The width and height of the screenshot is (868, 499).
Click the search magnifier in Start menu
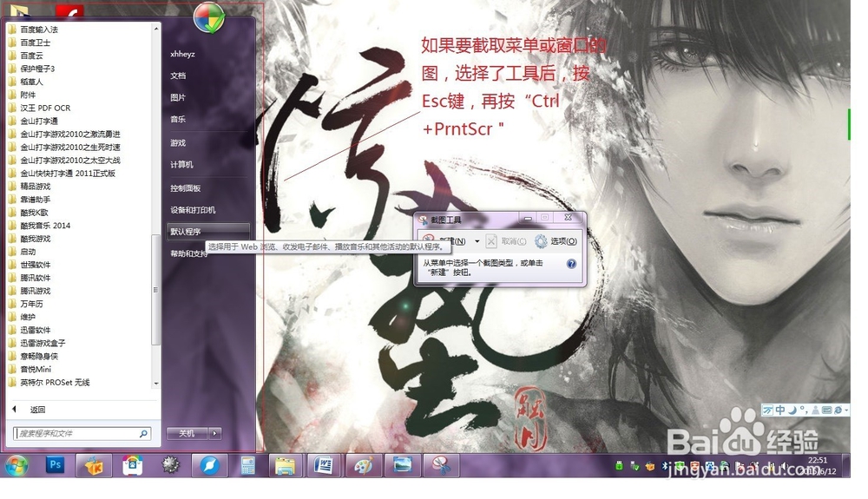tap(143, 433)
